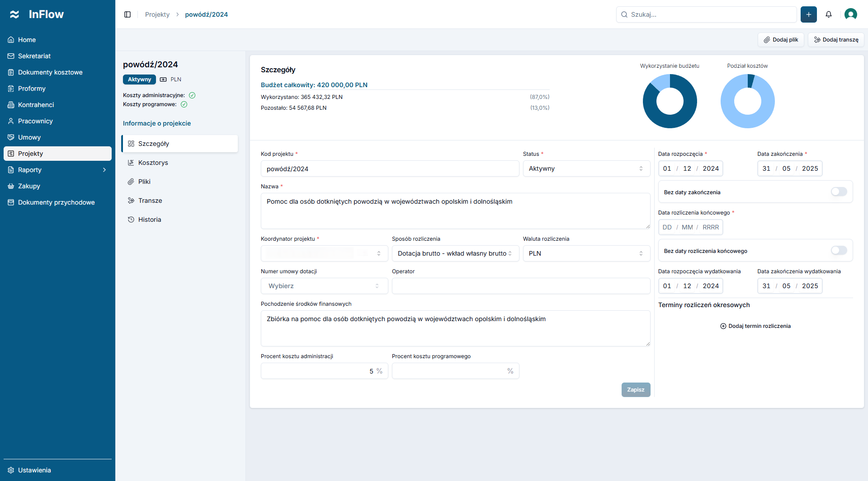Switch to the Kosztorys tab
868x481 pixels.
click(x=153, y=162)
